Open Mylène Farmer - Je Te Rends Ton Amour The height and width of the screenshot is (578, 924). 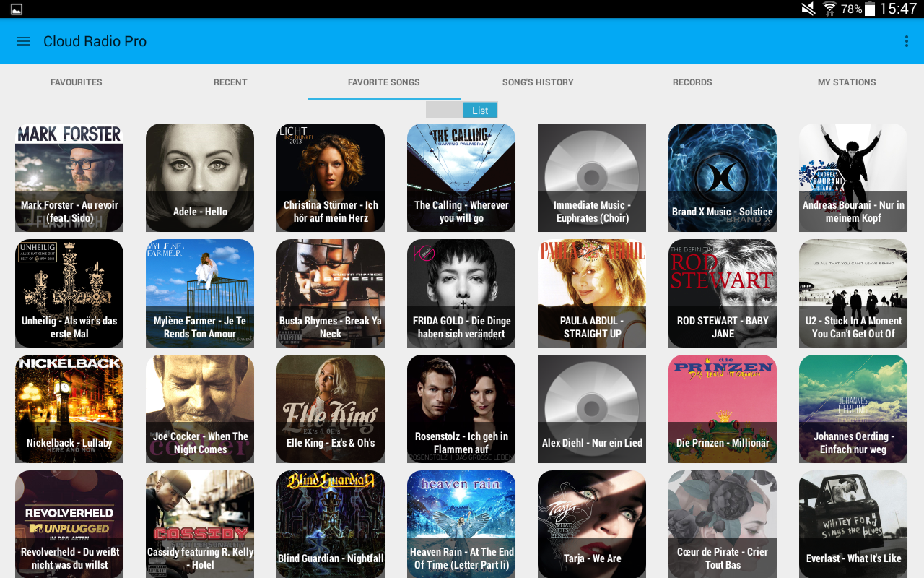[x=200, y=293]
